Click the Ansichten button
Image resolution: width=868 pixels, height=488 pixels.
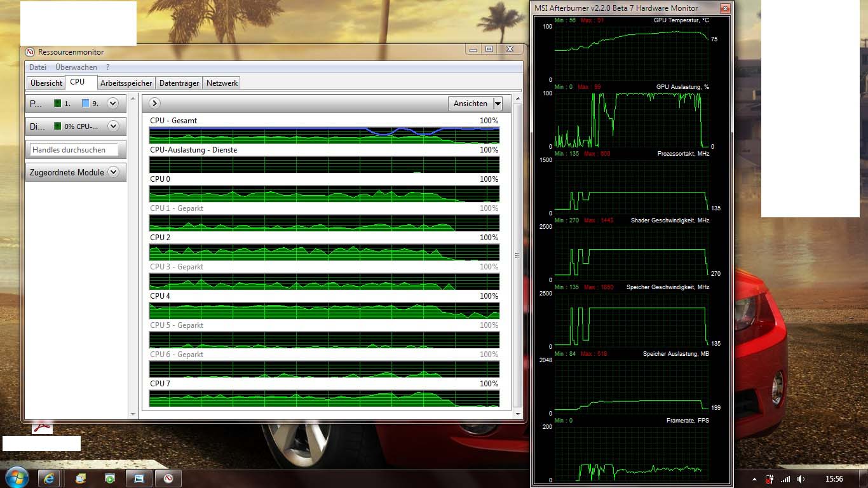(470, 104)
